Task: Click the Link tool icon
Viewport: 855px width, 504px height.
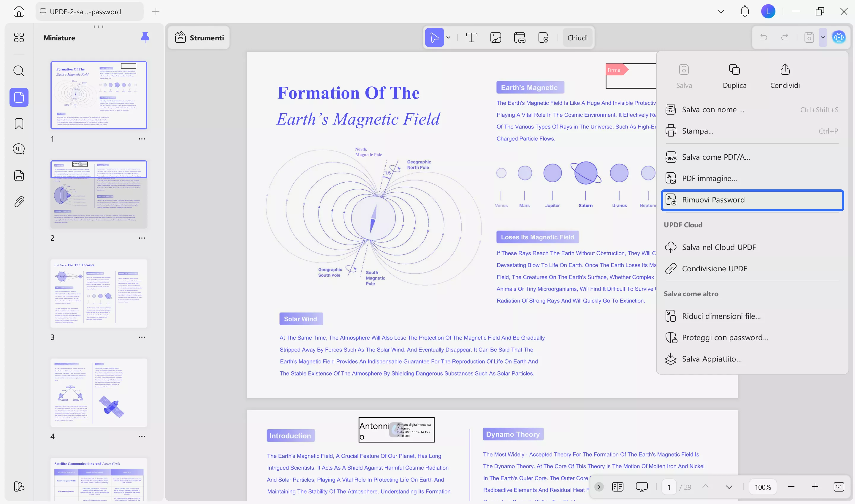Action: tap(520, 37)
